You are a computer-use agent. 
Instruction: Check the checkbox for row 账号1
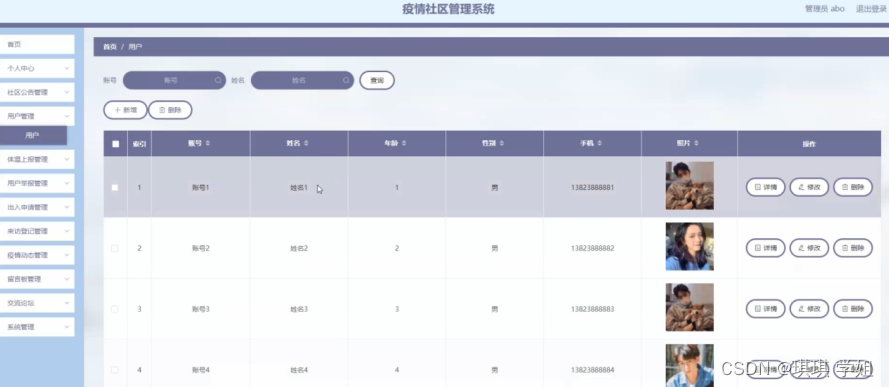115,188
